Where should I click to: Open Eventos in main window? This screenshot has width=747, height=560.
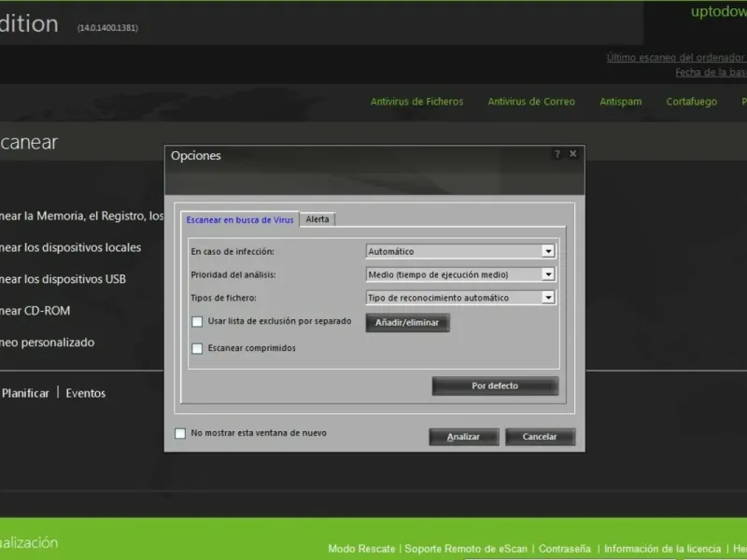pos(86,393)
